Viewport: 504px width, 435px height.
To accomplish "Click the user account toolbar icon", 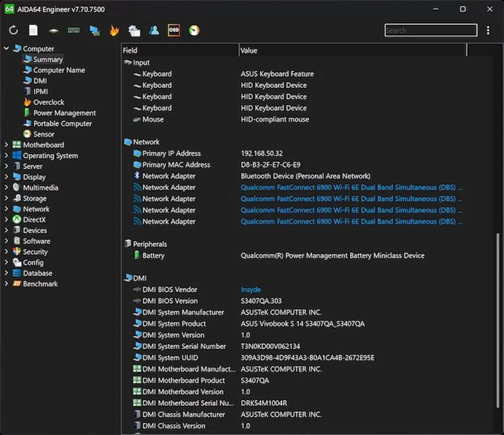I will (x=154, y=30).
